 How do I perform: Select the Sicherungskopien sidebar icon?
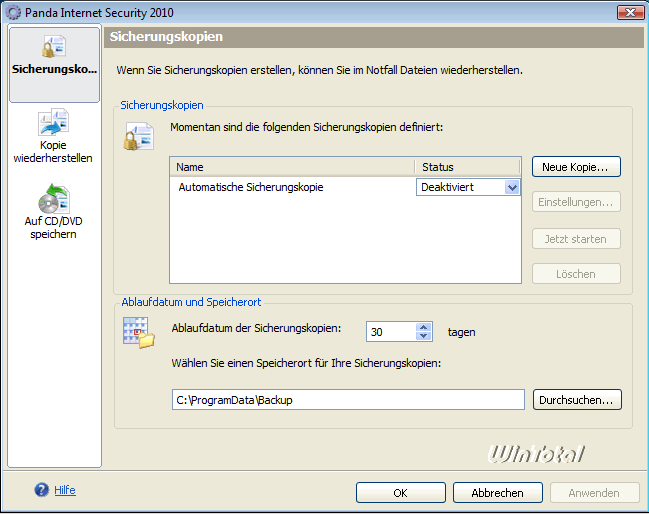click(54, 63)
